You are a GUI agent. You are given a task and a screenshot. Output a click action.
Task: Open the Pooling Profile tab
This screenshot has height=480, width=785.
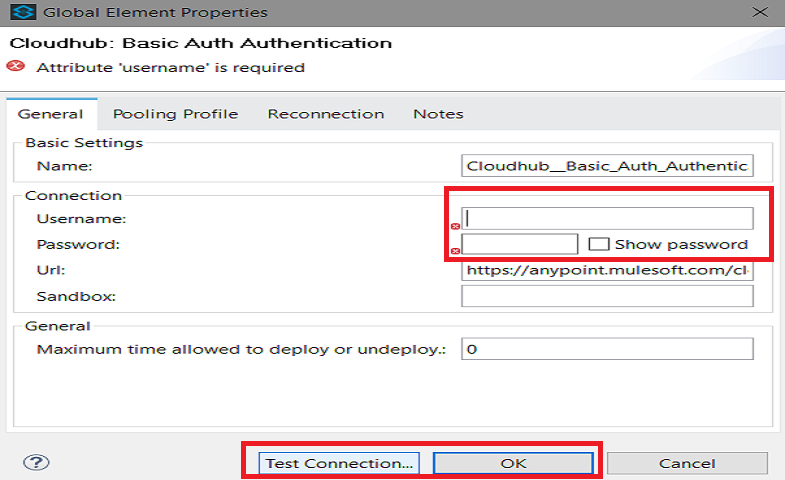coord(175,114)
